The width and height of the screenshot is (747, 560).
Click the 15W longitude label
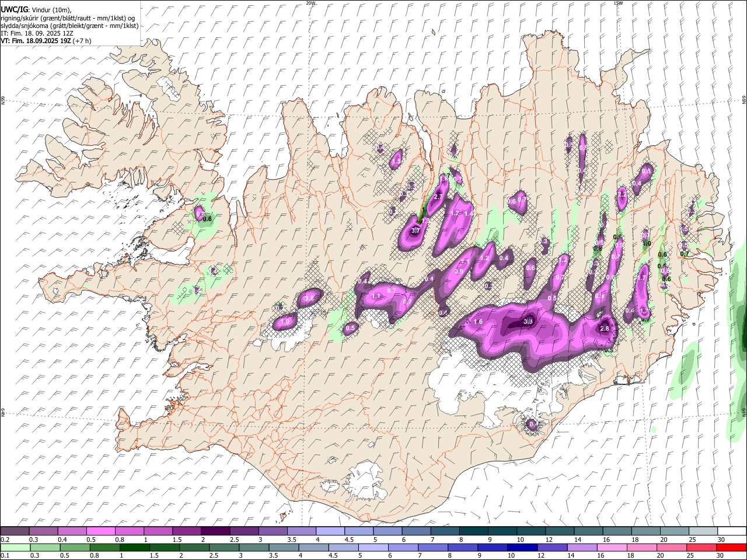click(x=618, y=3)
